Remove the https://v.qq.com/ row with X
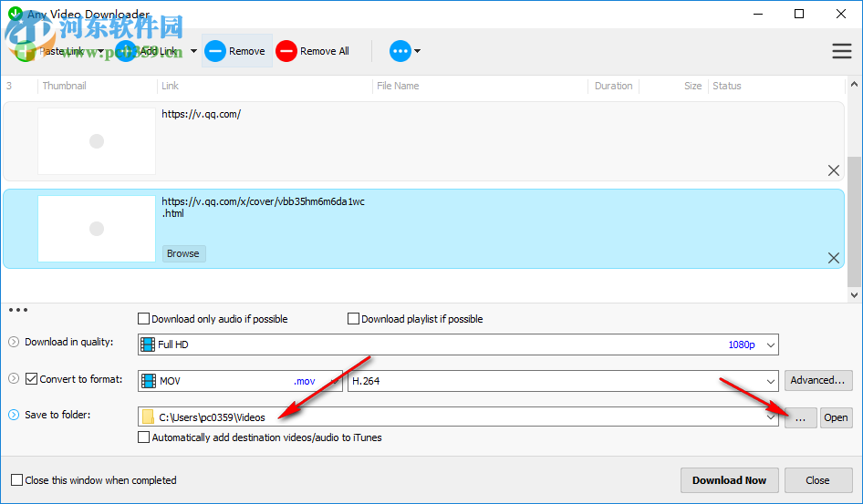863x504 pixels. [833, 170]
